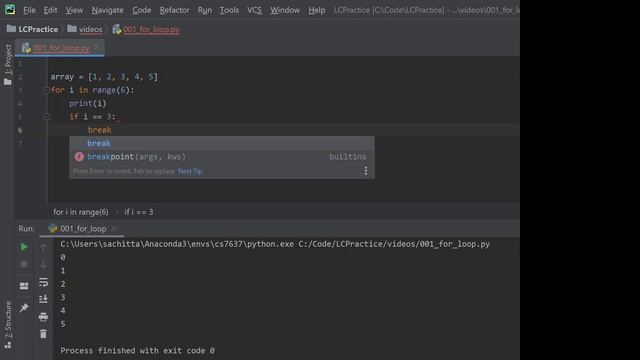Click the Print console output icon
This screenshot has width=640, height=360.
click(x=43, y=317)
